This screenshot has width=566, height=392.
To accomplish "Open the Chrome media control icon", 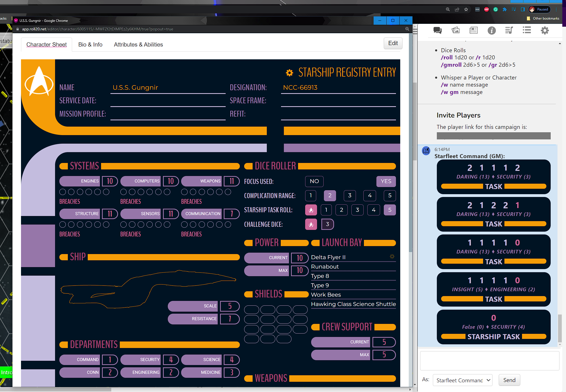I will click(x=514, y=9).
